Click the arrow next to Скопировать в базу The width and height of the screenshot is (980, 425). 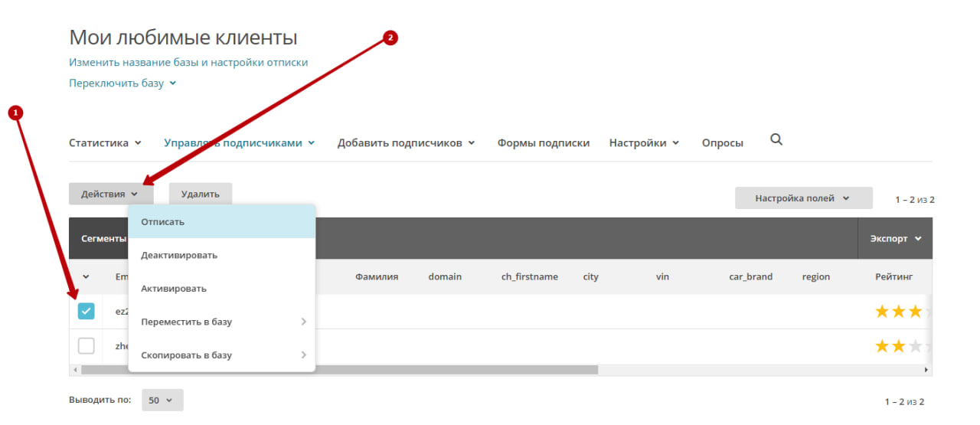point(303,355)
